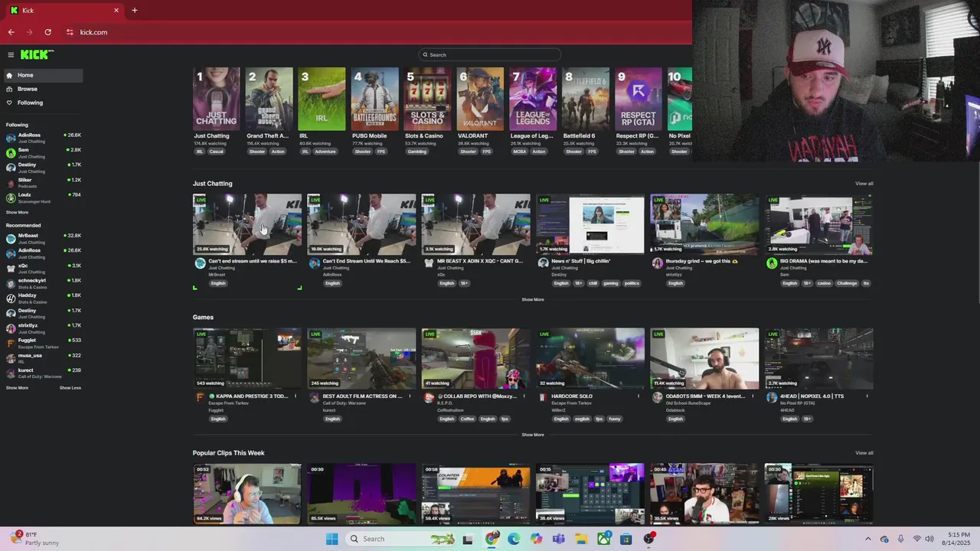Click options dots on HARDCORE SOLO stream

pyautogui.click(x=639, y=396)
